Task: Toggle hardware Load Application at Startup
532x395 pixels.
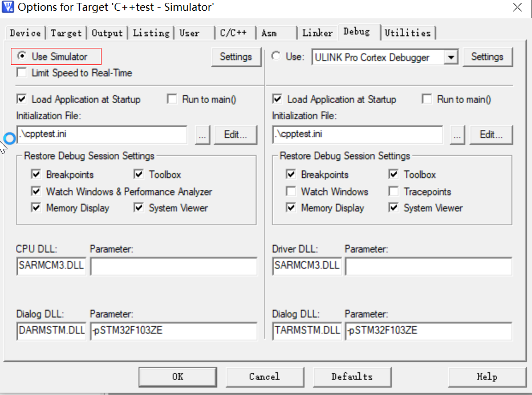Action: point(277,99)
